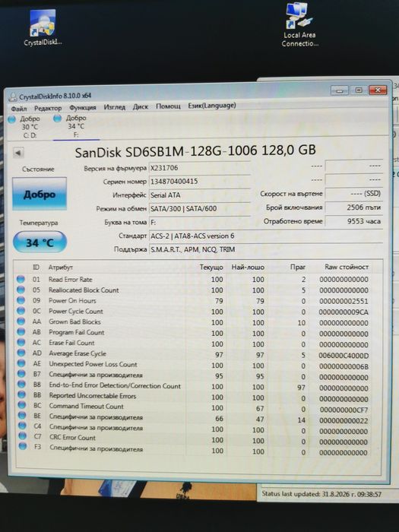Click the Serial ATA interface field
This screenshot has width=399, height=532.
(199, 195)
